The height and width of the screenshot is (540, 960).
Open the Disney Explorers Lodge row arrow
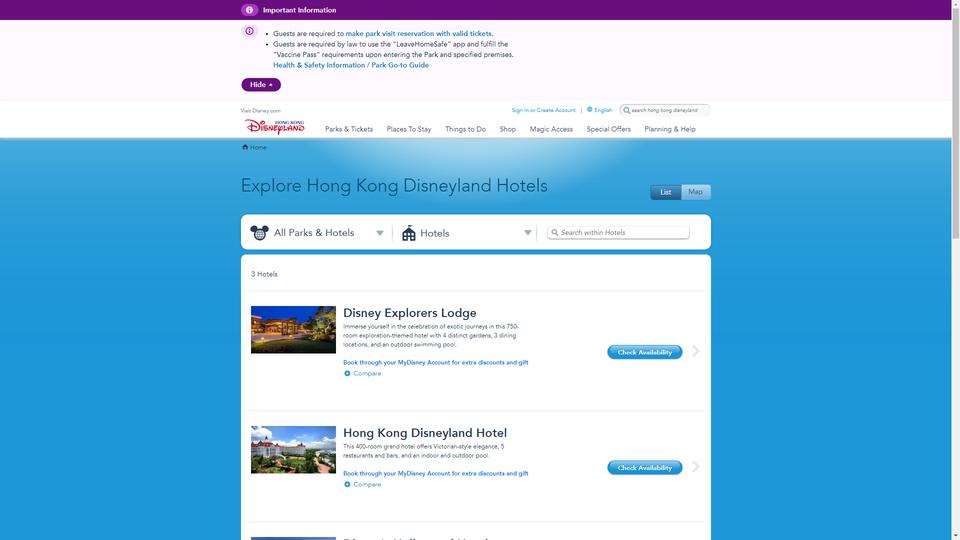pos(696,351)
